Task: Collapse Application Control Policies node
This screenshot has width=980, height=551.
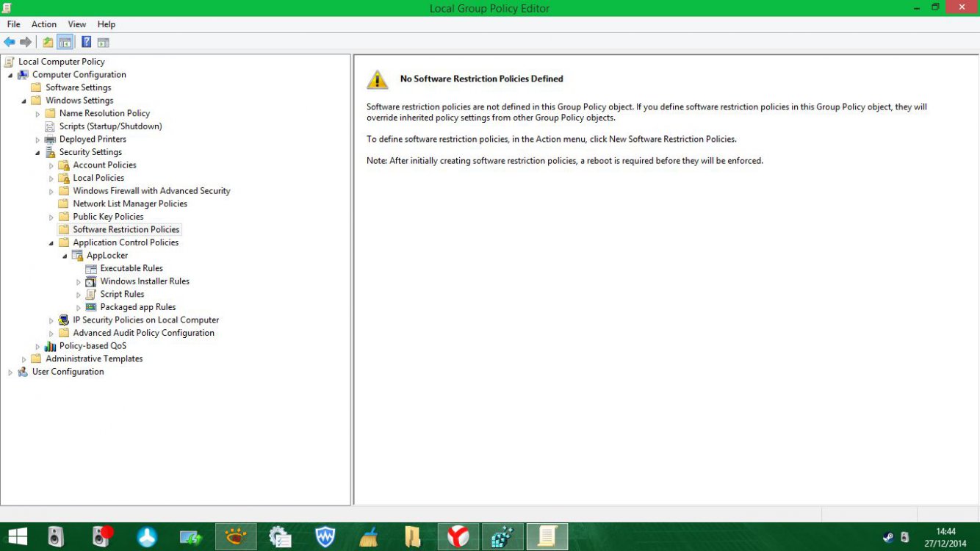Action: pos(51,243)
